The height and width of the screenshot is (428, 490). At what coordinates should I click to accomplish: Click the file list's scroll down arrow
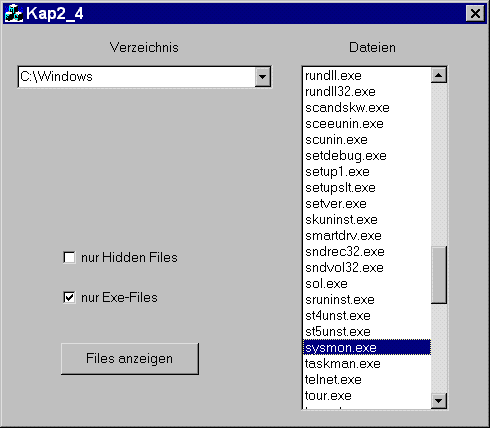point(439,401)
